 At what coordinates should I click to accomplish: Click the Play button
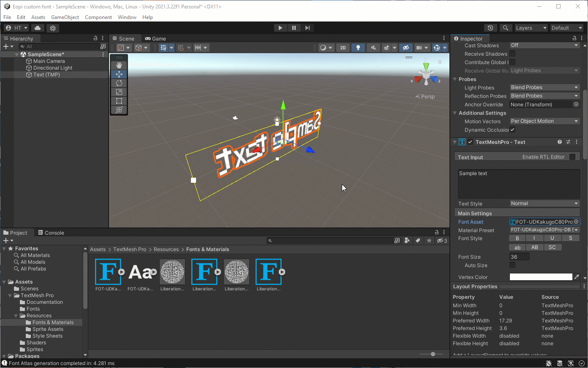click(x=280, y=28)
